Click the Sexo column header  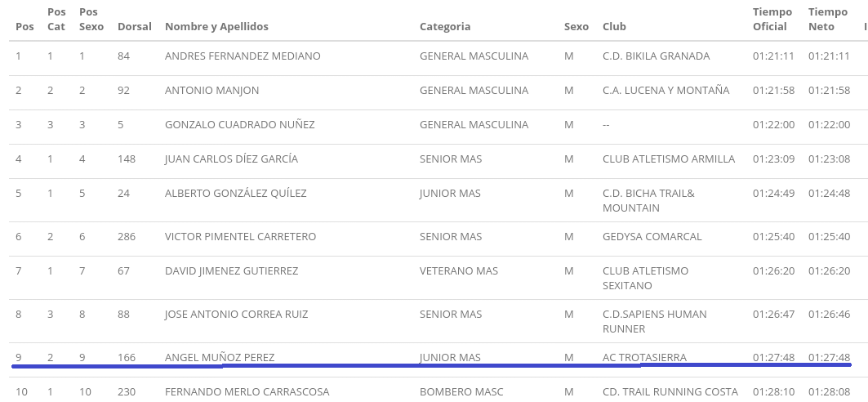[x=576, y=26]
